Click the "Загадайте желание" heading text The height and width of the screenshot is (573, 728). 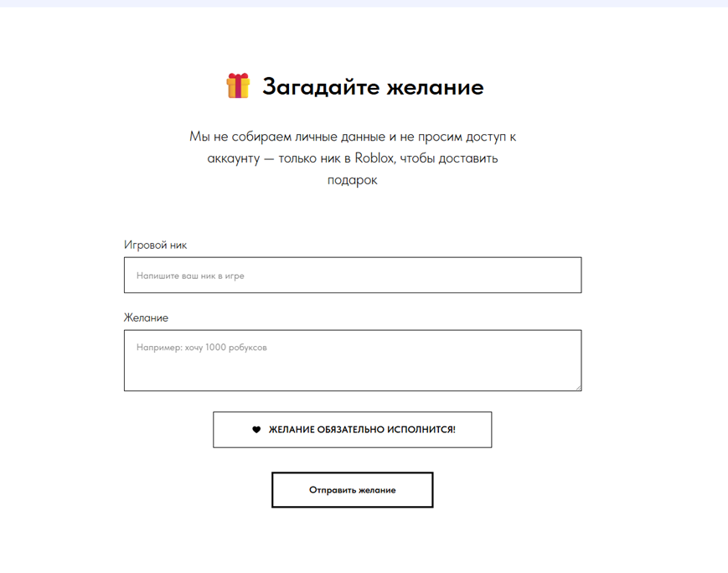pyautogui.click(x=372, y=87)
